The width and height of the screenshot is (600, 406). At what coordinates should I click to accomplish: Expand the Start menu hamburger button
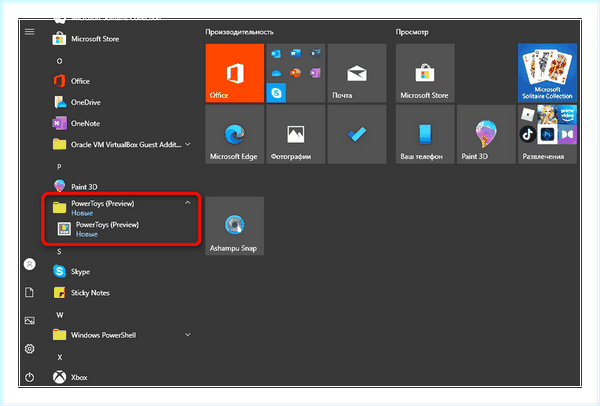coord(30,32)
